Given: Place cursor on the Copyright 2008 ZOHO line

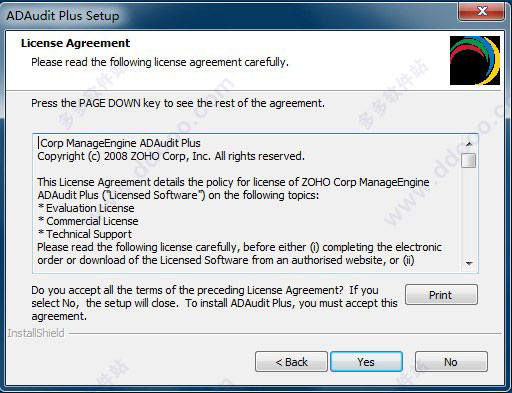Looking at the screenshot, I should [x=171, y=156].
